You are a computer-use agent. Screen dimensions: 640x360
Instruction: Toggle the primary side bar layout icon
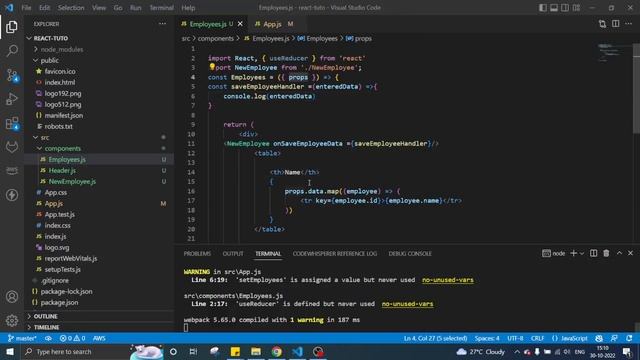pyautogui.click(x=542, y=8)
